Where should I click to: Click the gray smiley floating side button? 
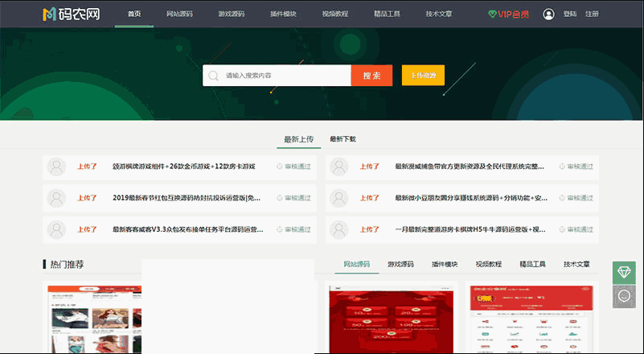624,295
